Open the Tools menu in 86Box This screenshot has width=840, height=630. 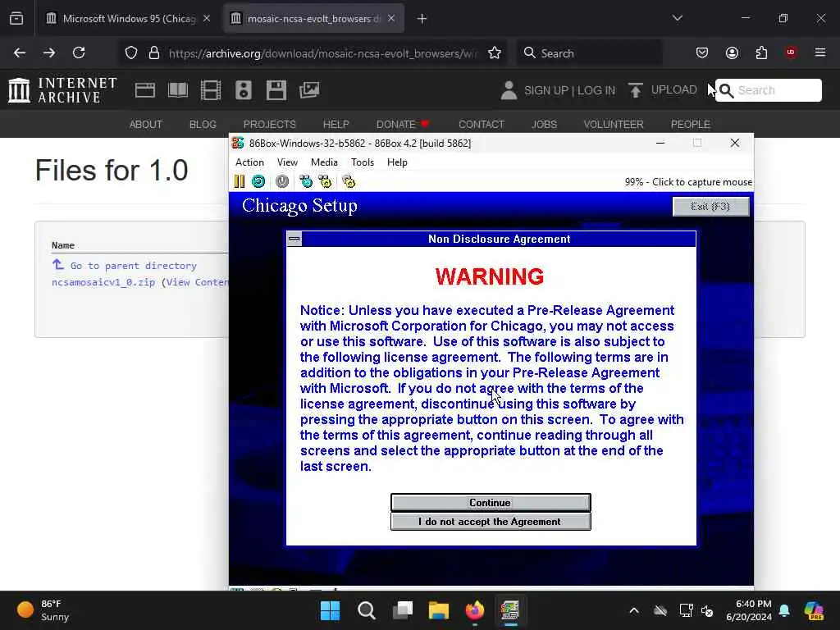point(362,162)
